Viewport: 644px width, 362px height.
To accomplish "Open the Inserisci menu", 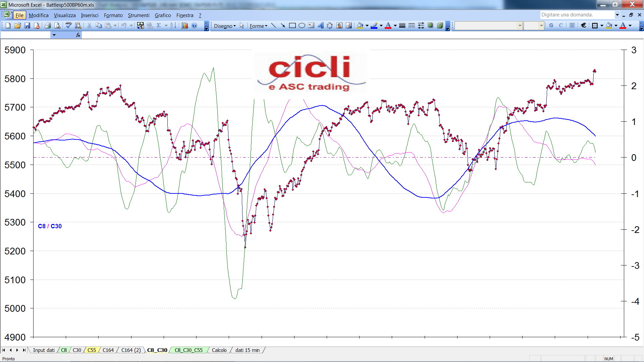I will coord(90,15).
